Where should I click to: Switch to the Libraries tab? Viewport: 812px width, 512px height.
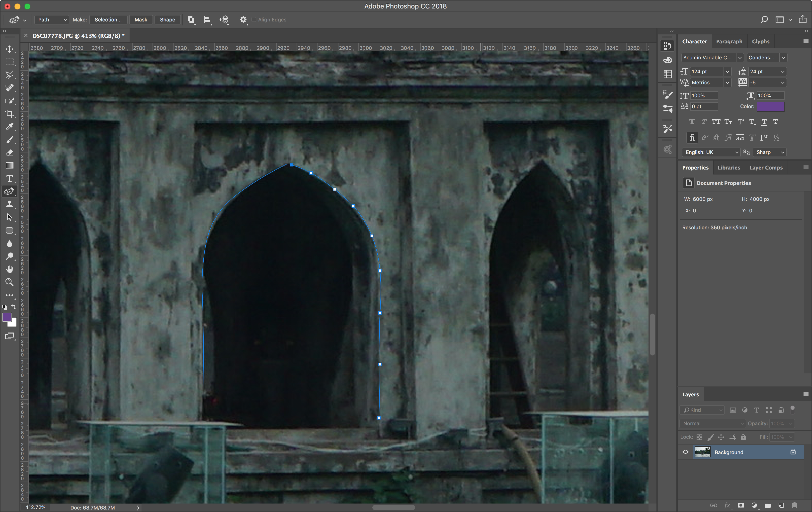[729, 168]
